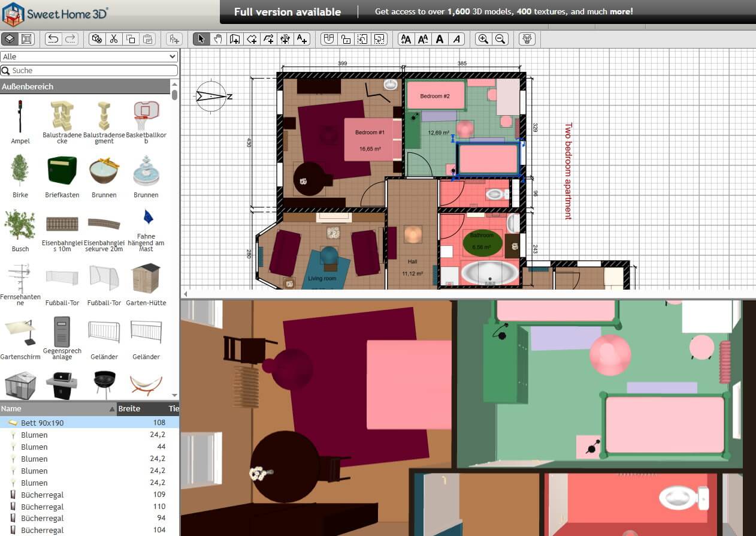Toggle bold text style

pos(440,39)
